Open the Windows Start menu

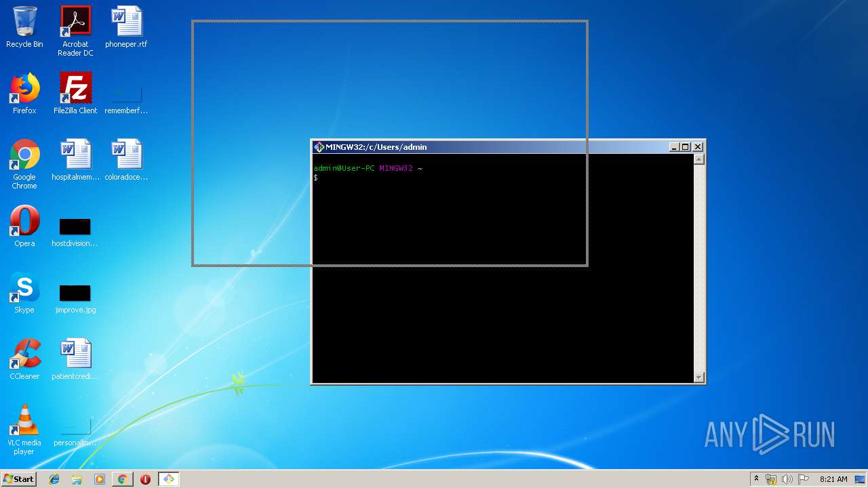[18, 479]
